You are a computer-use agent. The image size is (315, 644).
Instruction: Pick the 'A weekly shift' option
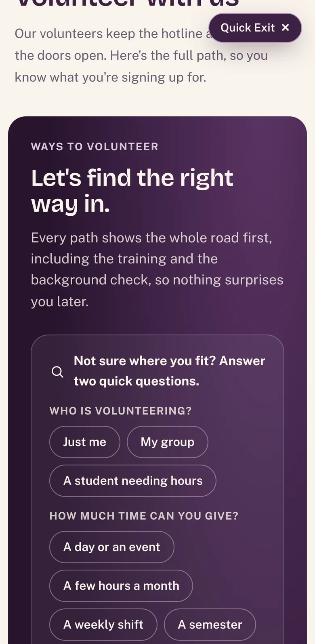point(103,625)
